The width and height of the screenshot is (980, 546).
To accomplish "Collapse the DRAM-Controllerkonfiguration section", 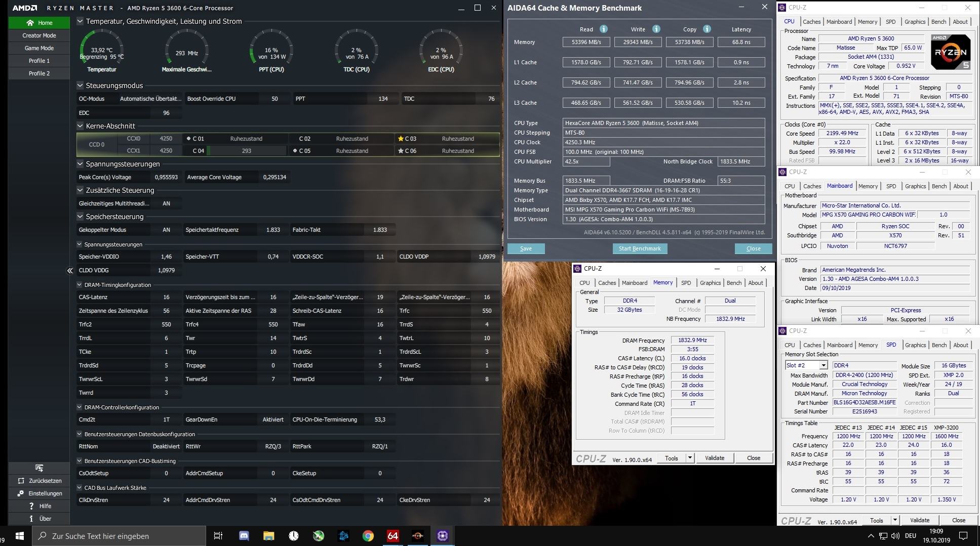I will [80, 407].
